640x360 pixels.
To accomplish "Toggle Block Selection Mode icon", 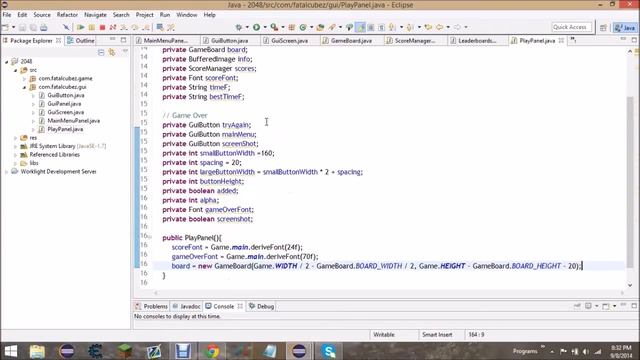I will 371,27.
